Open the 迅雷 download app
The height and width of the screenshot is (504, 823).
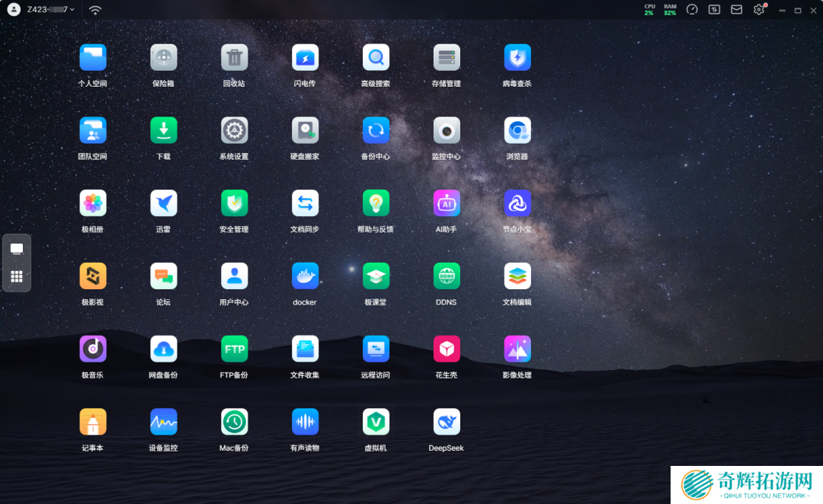point(163,203)
